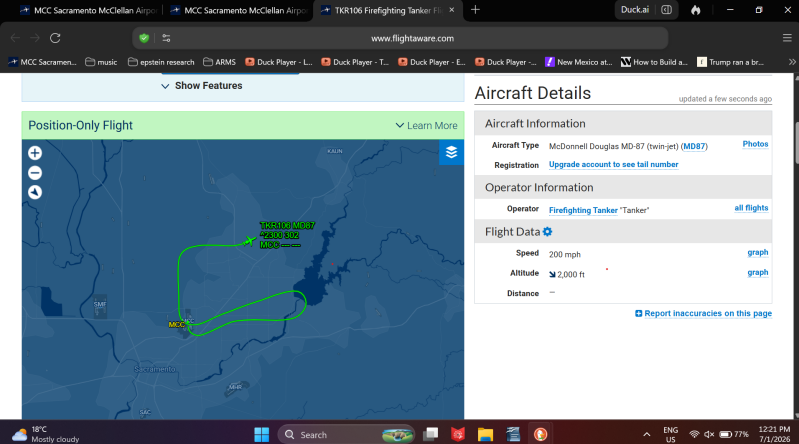This screenshot has height=444, width=799.
Task: Switch the ENG US input language
Action: [670, 434]
